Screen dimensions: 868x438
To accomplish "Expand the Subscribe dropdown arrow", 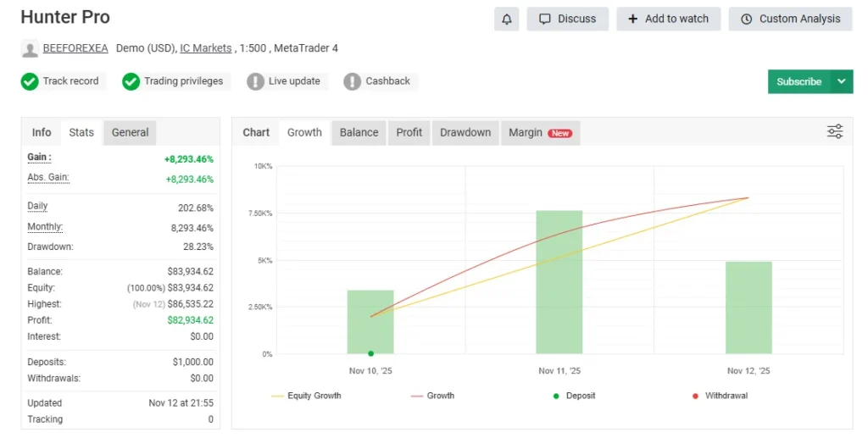I will (x=842, y=81).
